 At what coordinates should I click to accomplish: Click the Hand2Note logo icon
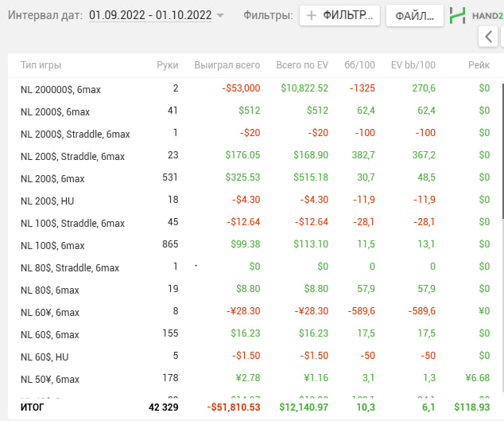click(457, 15)
